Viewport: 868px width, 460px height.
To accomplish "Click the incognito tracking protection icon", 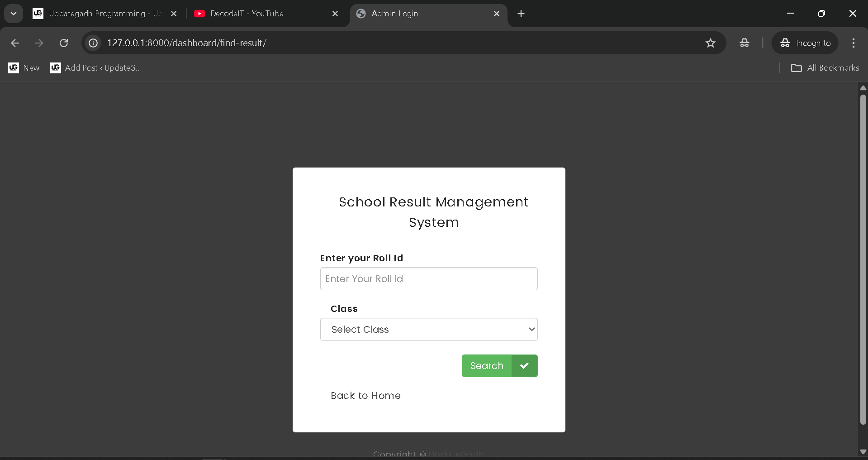I will click(x=744, y=43).
